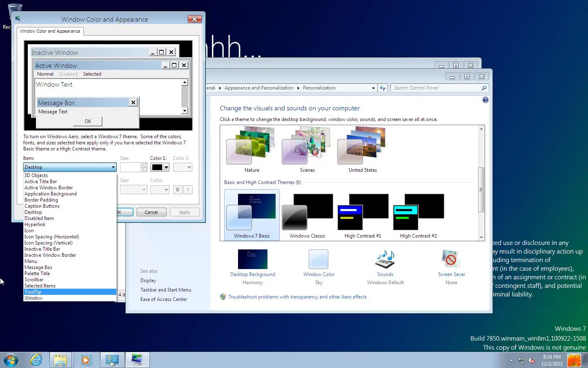Click Cancel in appearance dialog
This screenshot has height=368, width=588.
(x=151, y=212)
